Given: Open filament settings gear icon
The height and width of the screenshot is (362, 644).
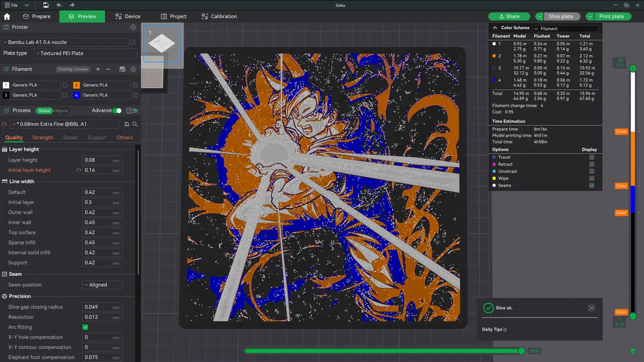Looking at the screenshot, I should 133,69.
